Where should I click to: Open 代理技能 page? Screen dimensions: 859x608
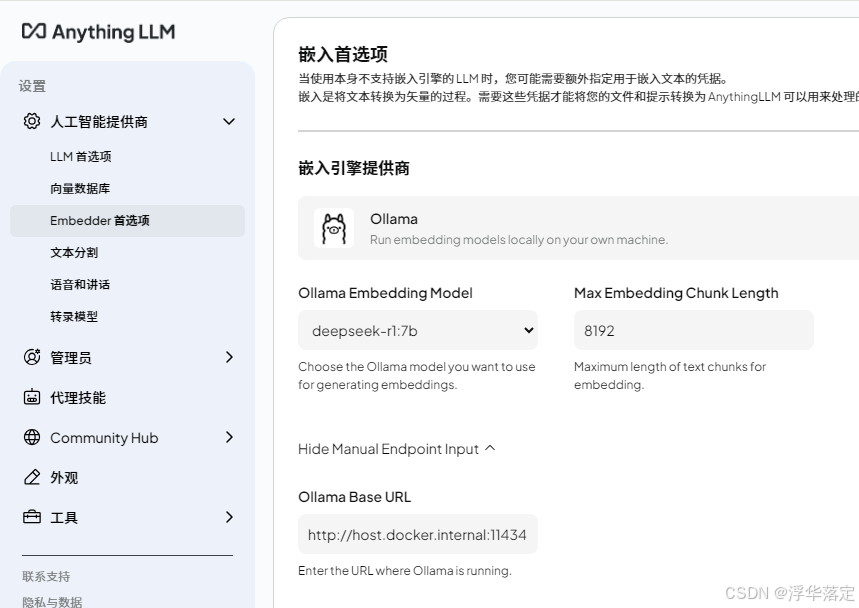point(78,398)
